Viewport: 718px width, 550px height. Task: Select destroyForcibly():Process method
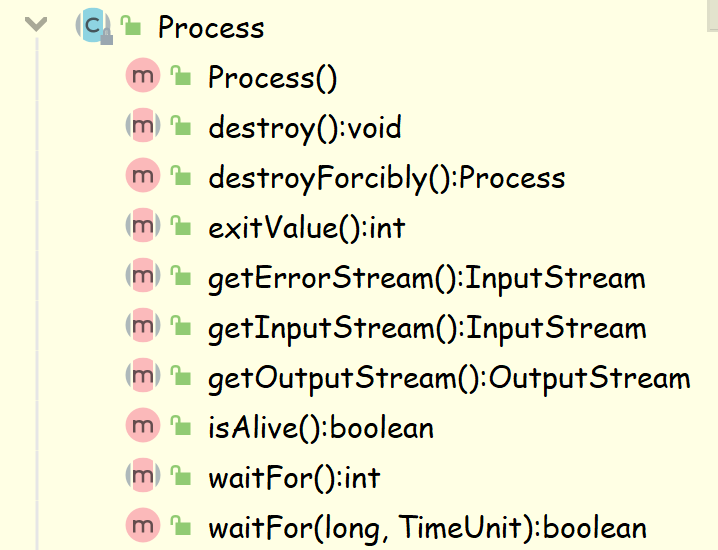point(386,178)
